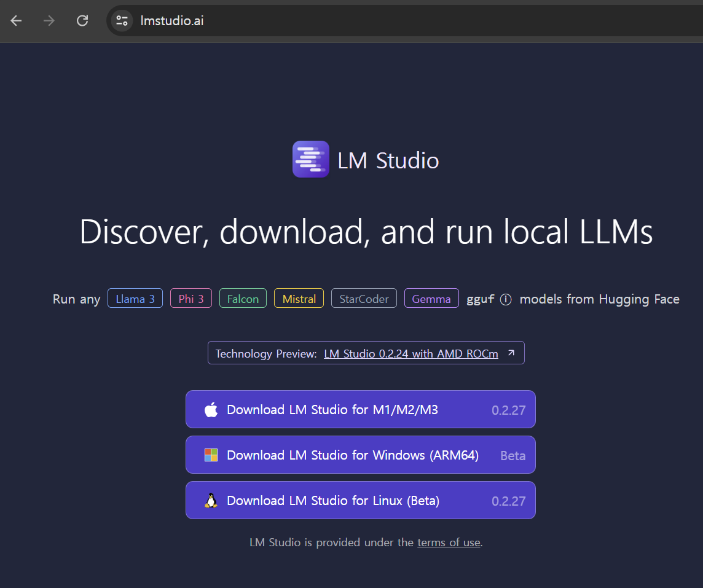Click the Discover, download, and run local LLMs headline
This screenshot has width=703, height=588.
(x=366, y=232)
